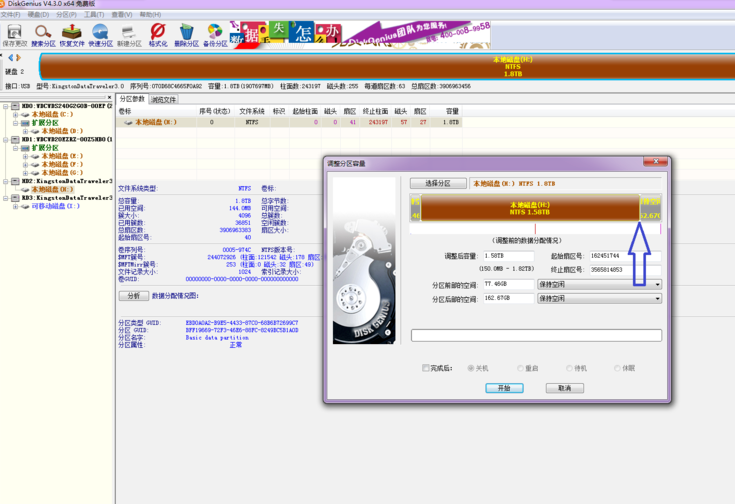The height and width of the screenshot is (504, 735).
Task: Expand the 本地磁盘(D:) tree node
Action: pos(25,131)
